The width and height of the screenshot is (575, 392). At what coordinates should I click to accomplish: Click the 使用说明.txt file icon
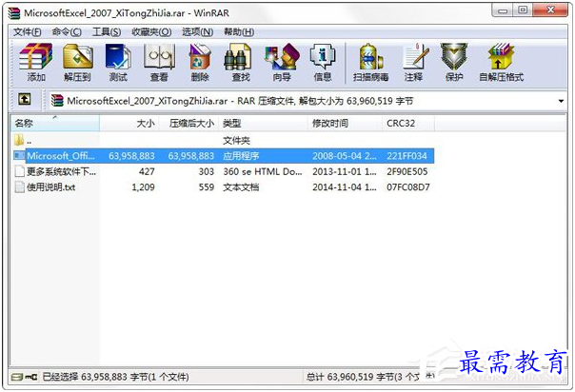click(x=19, y=186)
